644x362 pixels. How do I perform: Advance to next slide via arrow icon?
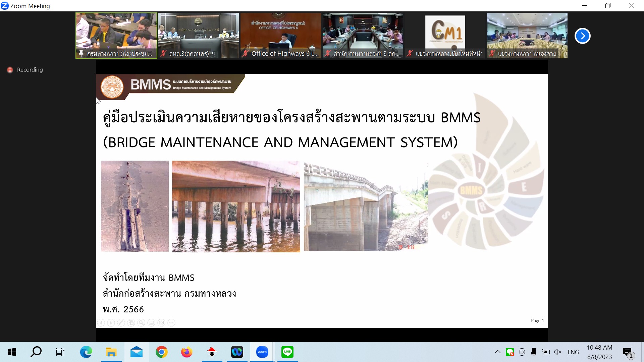pyautogui.click(x=111, y=323)
